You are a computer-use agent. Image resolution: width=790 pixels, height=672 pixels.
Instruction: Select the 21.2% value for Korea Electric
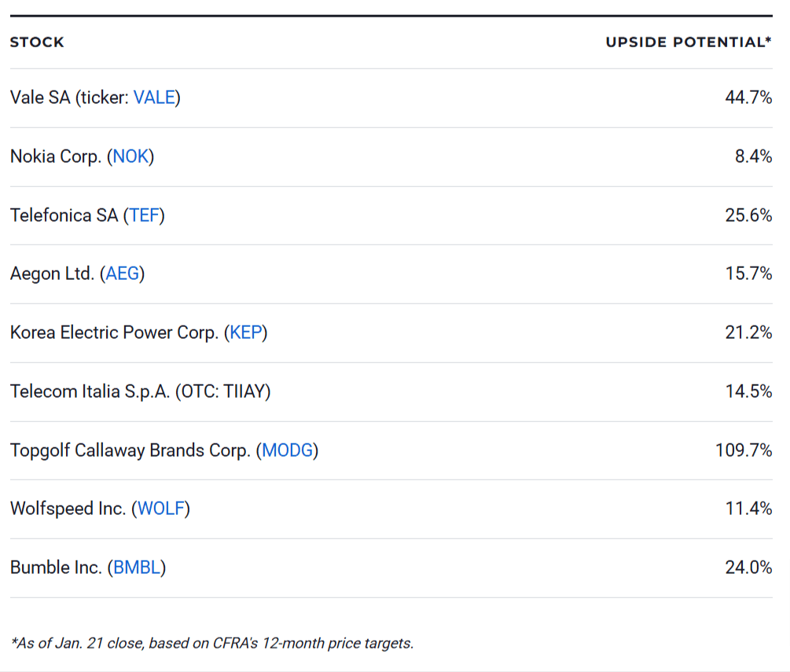click(748, 332)
